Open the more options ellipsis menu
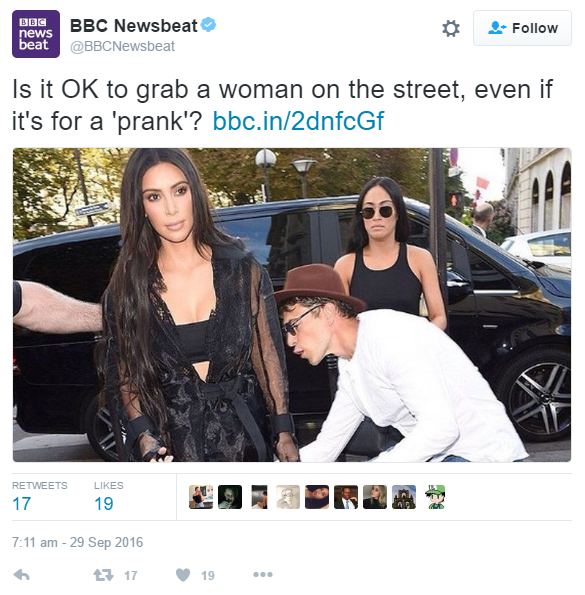 263,575
